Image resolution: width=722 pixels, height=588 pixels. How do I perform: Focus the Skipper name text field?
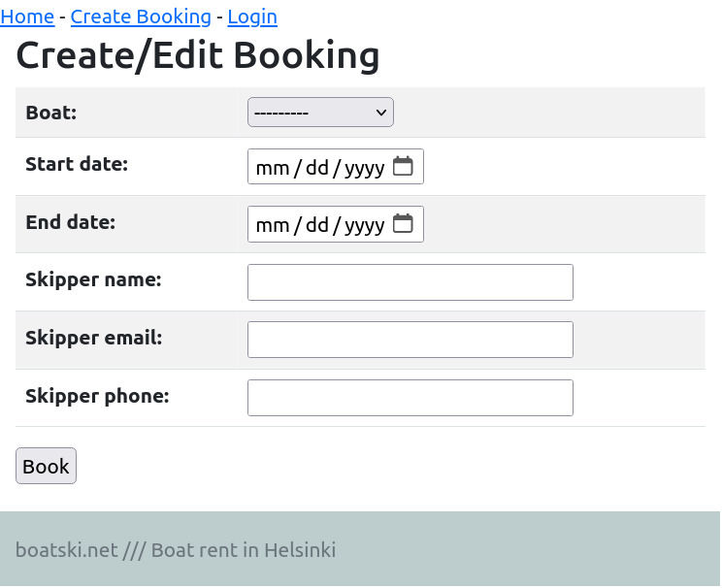(410, 282)
